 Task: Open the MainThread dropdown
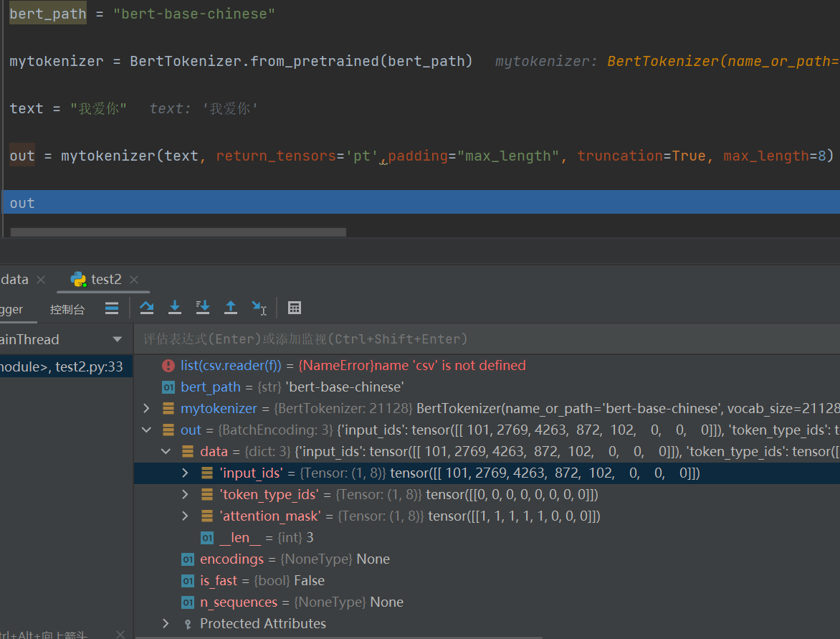pos(118,339)
